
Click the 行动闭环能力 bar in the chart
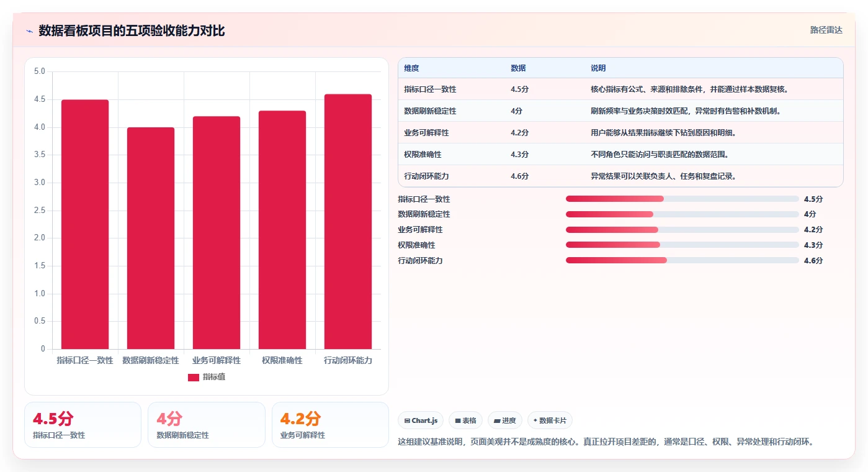348,221
